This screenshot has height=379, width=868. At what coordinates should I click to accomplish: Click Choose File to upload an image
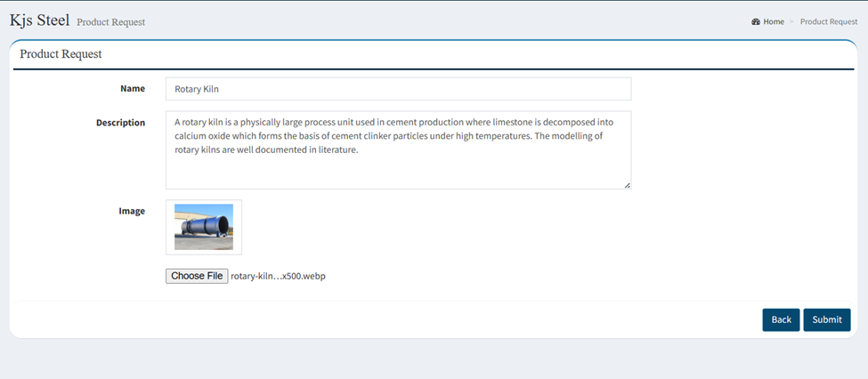coord(197,276)
